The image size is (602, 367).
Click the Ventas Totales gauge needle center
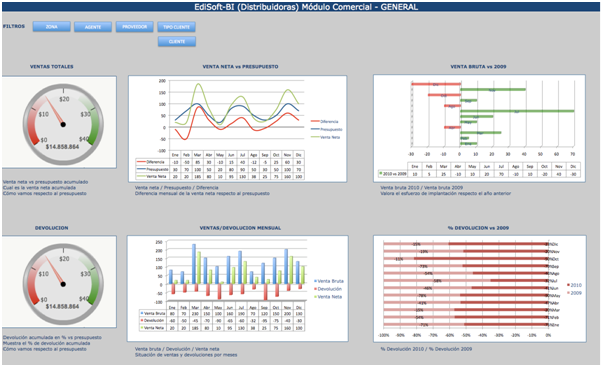coord(63,124)
